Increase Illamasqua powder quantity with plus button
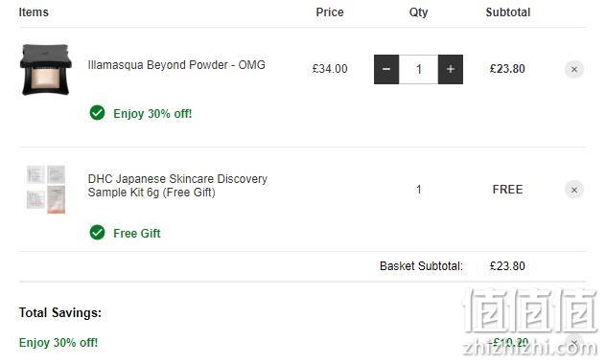 coord(451,70)
